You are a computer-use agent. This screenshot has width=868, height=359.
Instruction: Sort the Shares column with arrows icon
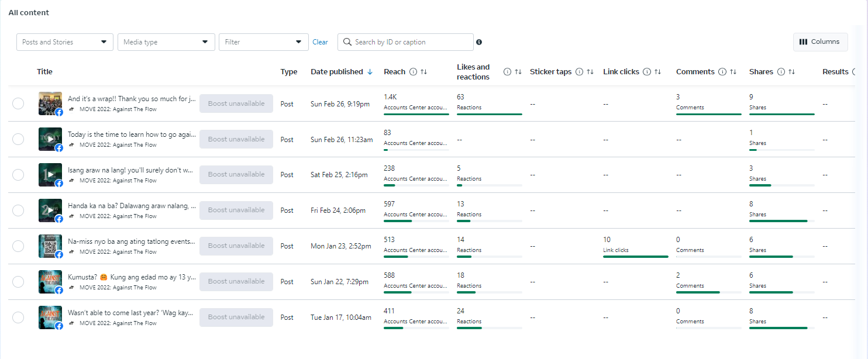pos(791,72)
